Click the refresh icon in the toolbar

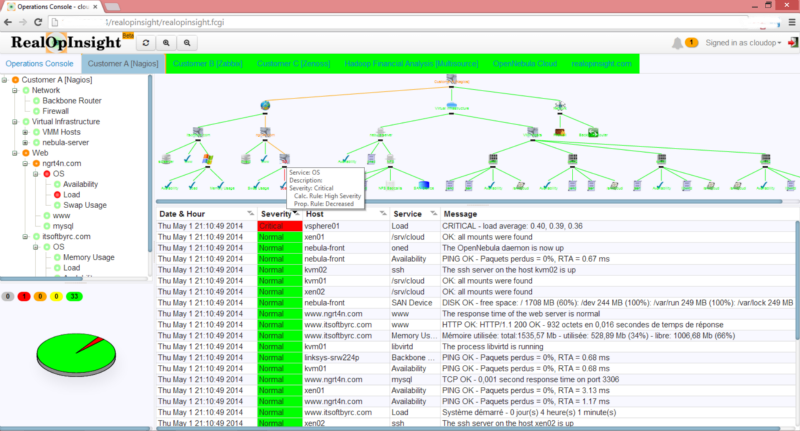146,43
